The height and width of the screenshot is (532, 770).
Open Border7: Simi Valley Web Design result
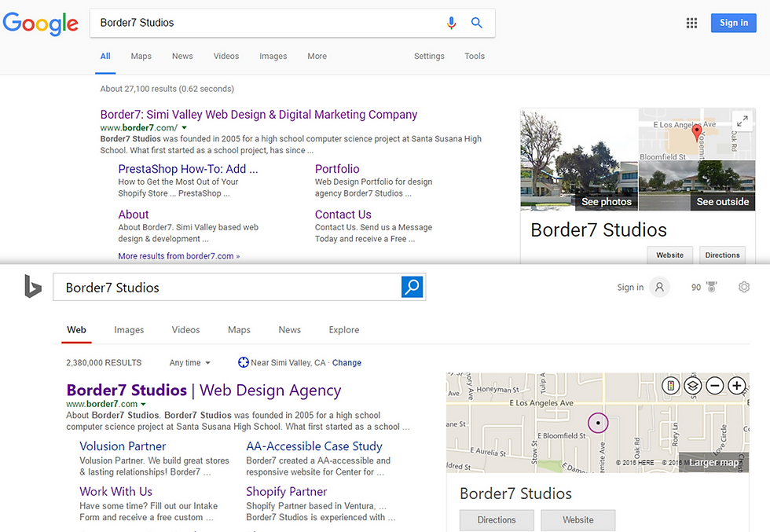coord(258,115)
